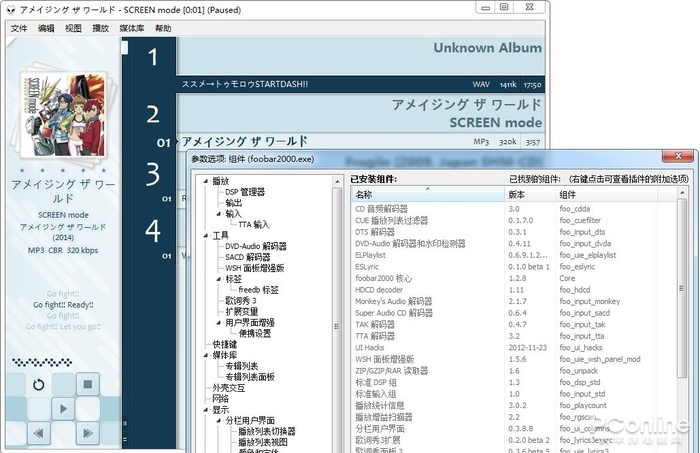700x453 pixels.
Task: Click the five-star rating row under cover
Action: [63, 170]
